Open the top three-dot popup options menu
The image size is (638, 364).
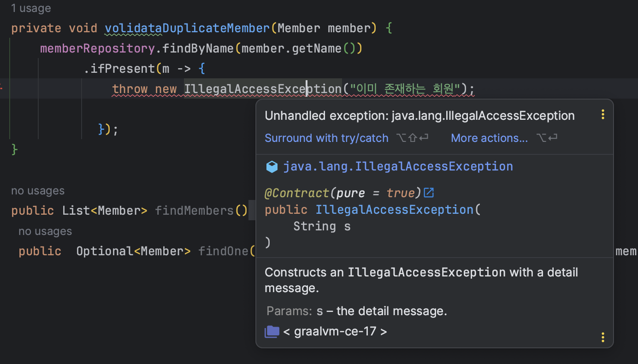(603, 115)
